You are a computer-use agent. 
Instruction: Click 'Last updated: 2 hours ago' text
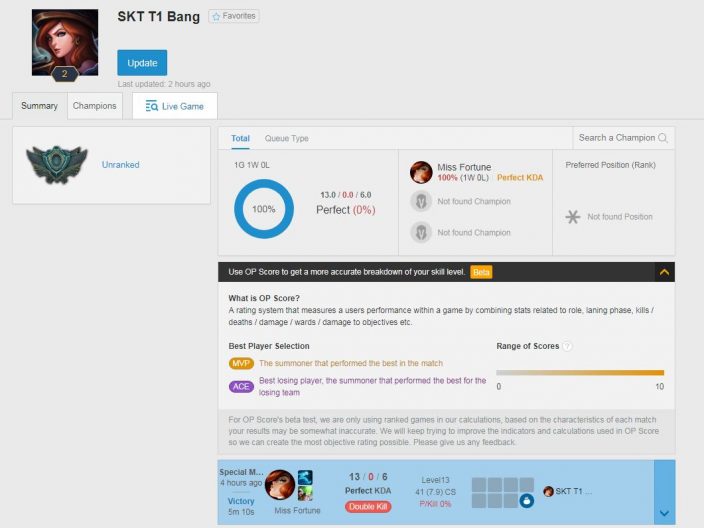pyautogui.click(x=164, y=84)
